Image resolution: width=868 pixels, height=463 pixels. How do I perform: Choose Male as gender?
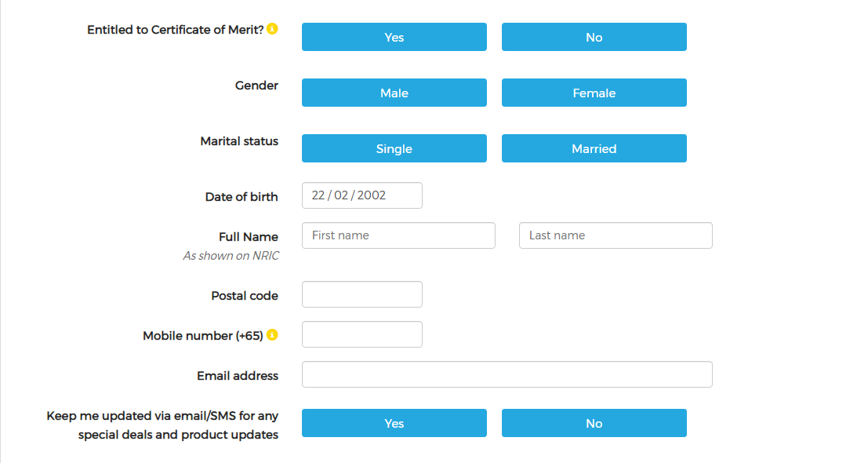point(394,93)
